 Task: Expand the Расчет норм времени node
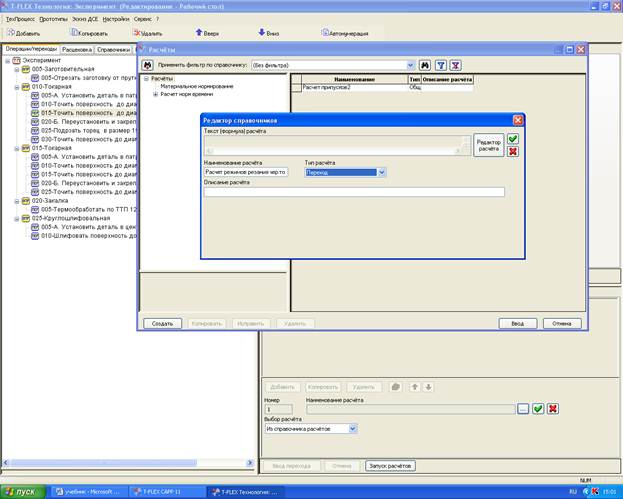tap(155, 94)
